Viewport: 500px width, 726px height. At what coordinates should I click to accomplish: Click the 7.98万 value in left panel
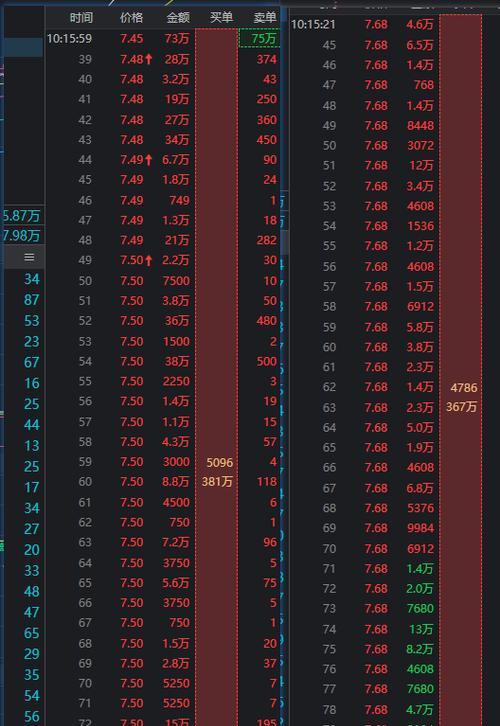point(21,236)
